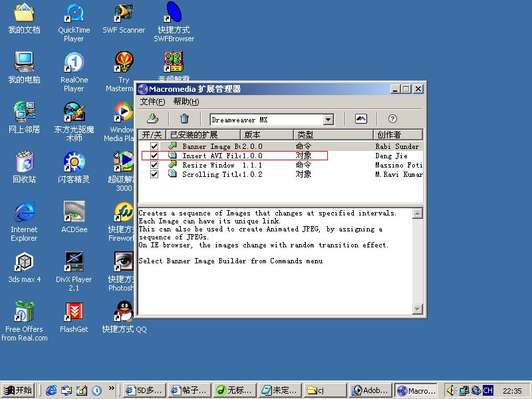
Task: Click the install new extension toolbar icon
Action: tap(153, 119)
